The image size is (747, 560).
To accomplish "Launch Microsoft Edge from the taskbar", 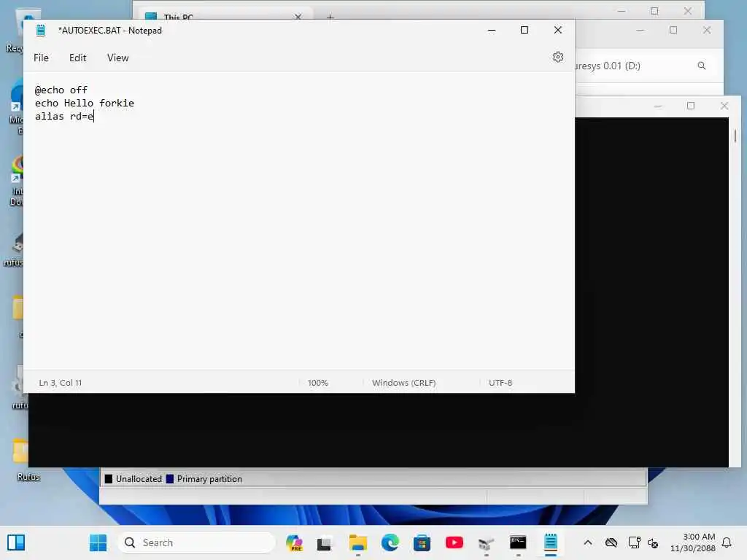I will [x=390, y=542].
